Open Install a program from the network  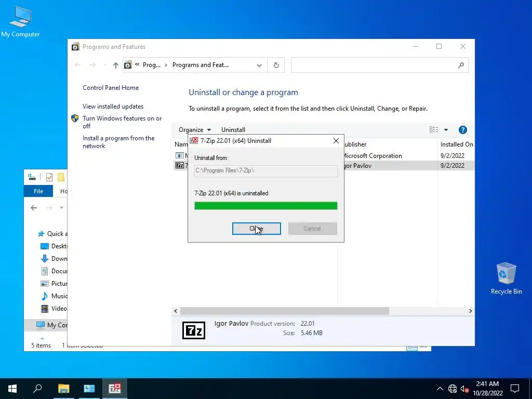(x=118, y=142)
